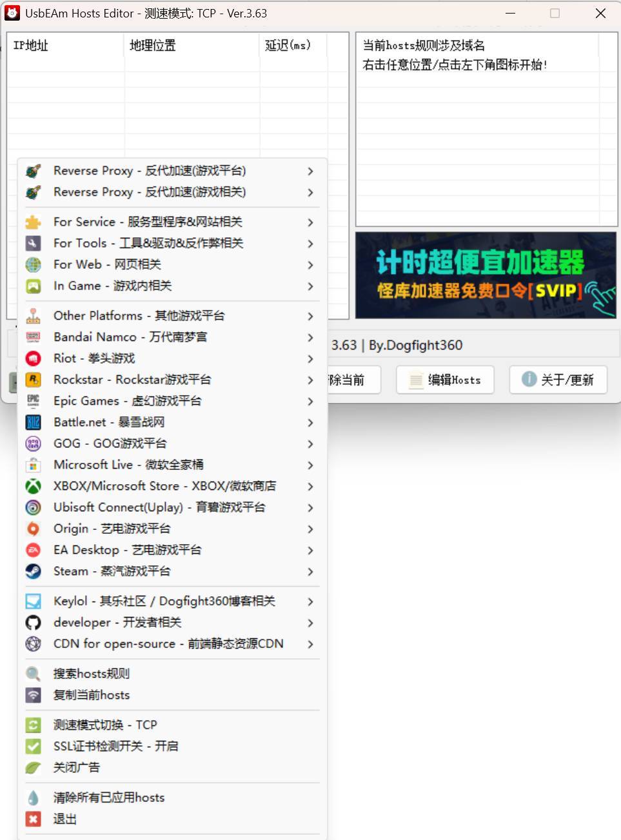Click the In Game green icon

(x=33, y=286)
